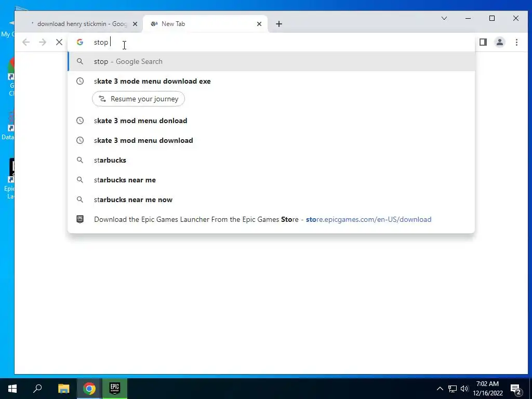Open Epic Games Launcher from taskbar
The height and width of the screenshot is (399, 532).
pos(115,389)
